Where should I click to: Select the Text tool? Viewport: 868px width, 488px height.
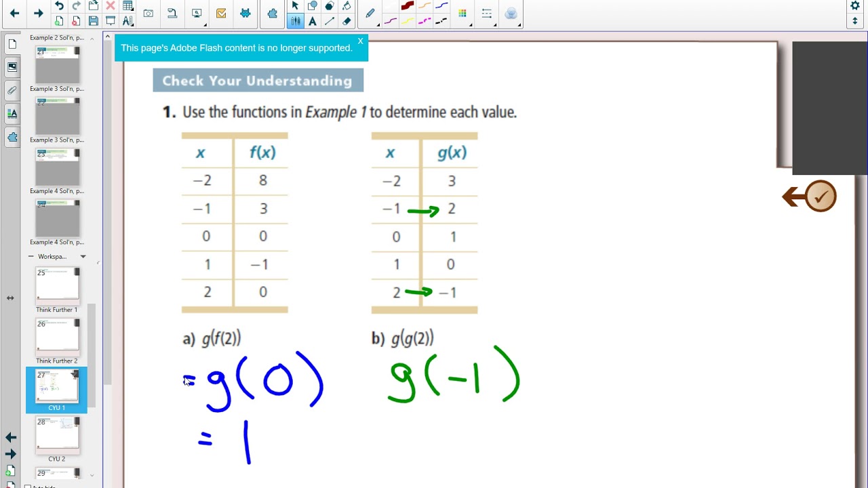point(312,21)
